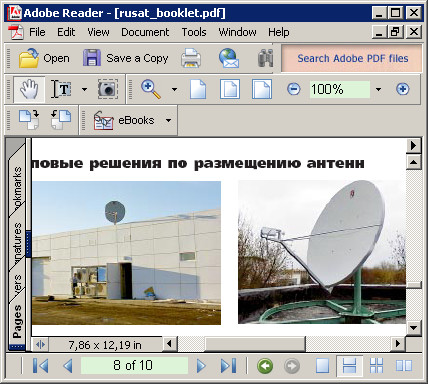Click vertical scrollbar up arrow

tap(413, 162)
